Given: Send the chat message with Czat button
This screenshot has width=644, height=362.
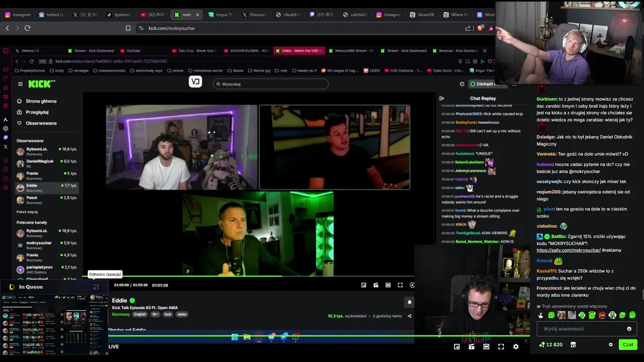Looking at the screenshot, I should (628, 344).
